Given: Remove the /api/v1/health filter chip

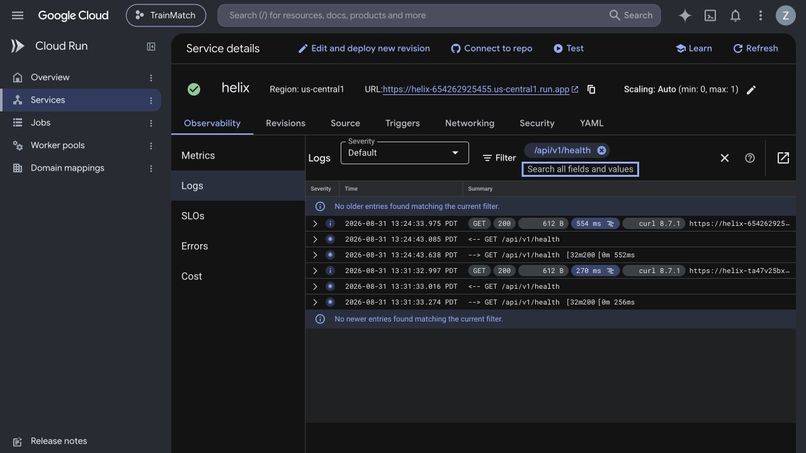Looking at the screenshot, I should click(601, 150).
